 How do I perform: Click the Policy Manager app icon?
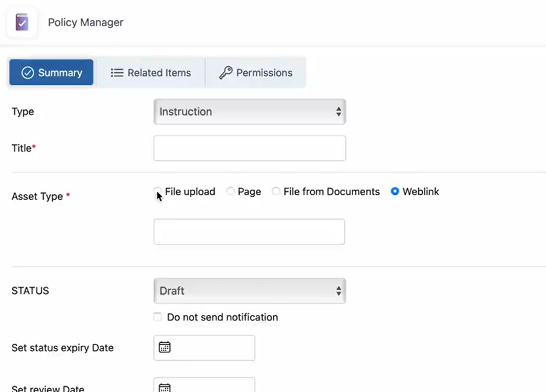pyautogui.click(x=22, y=23)
